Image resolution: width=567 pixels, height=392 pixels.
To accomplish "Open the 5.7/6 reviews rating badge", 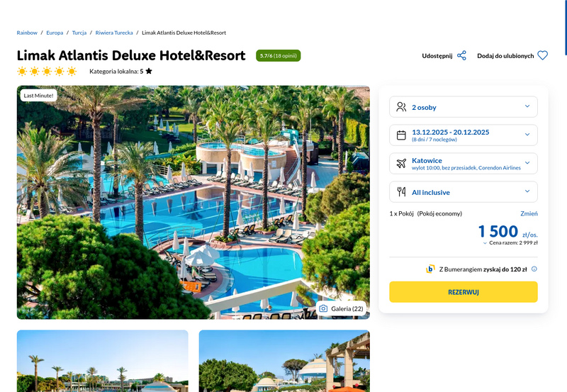I will pos(278,56).
